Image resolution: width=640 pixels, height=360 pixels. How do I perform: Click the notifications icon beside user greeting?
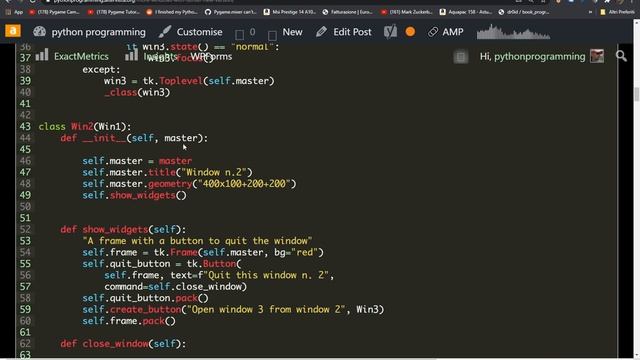461,57
